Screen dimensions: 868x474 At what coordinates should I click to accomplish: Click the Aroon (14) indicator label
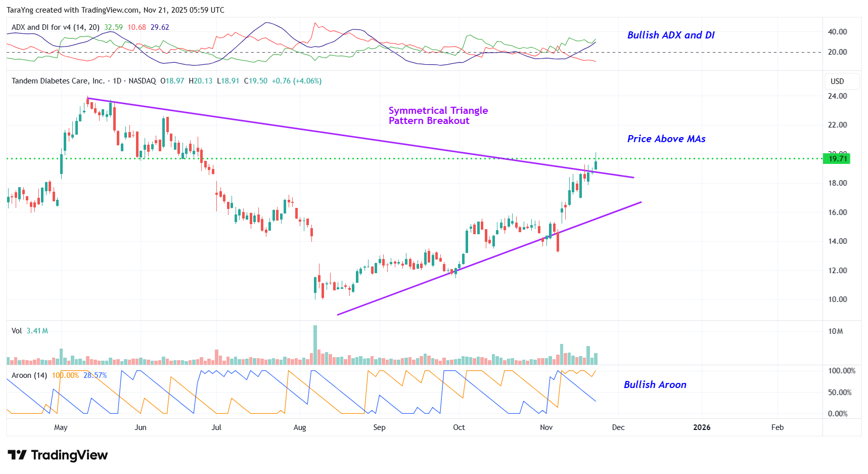(29, 375)
